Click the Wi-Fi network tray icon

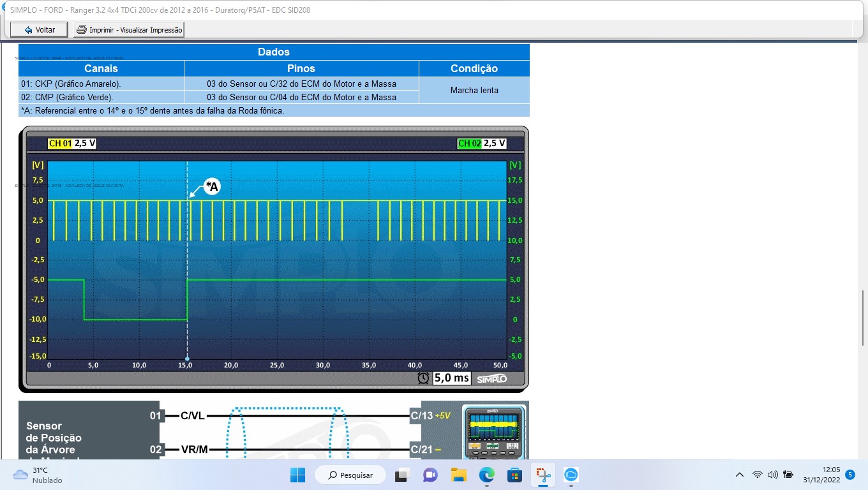(x=758, y=475)
